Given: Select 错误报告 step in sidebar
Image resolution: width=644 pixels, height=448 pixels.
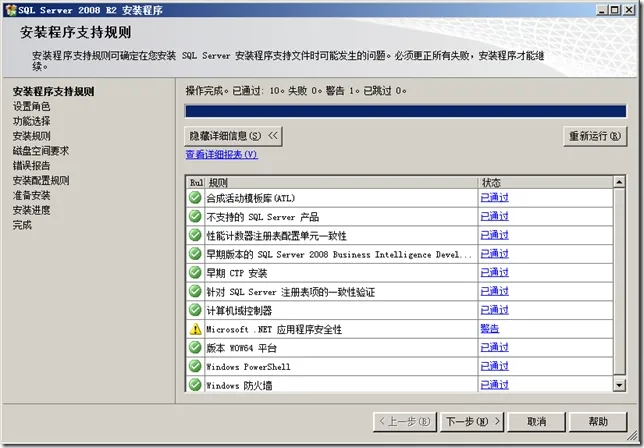Looking at the screenshot, I should tap(32, 165).
